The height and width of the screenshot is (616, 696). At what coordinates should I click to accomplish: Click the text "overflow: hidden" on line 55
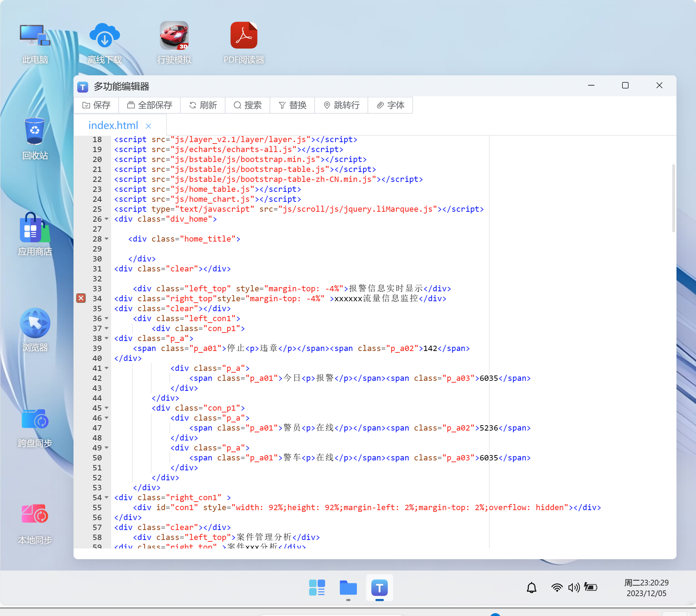pyautogui.click(x=526, y=508)
